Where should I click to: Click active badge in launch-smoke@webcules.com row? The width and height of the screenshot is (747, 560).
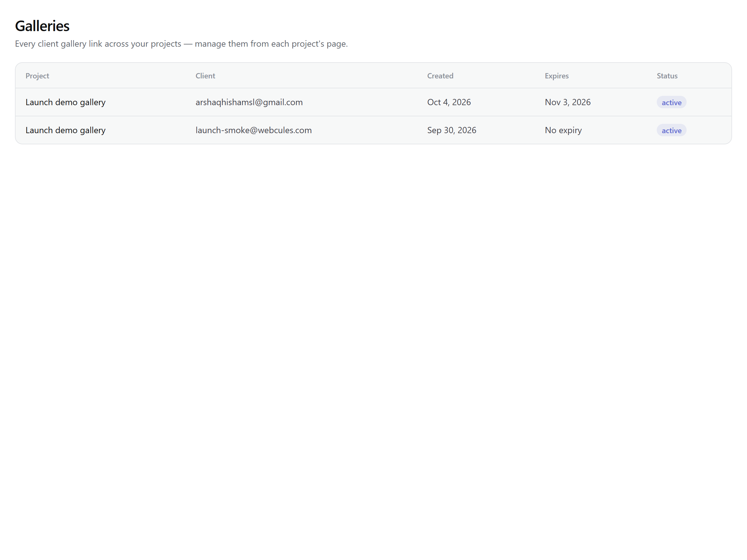coord(671,130)
